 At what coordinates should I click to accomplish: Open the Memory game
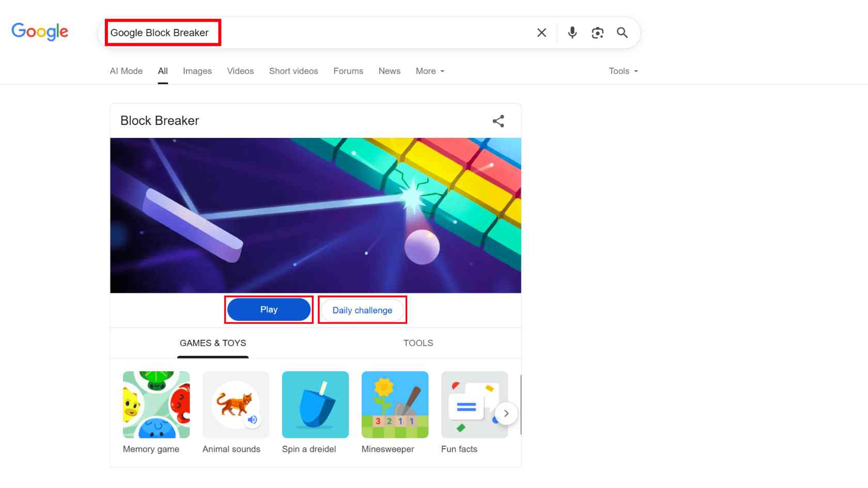click(x=156, y=404)
